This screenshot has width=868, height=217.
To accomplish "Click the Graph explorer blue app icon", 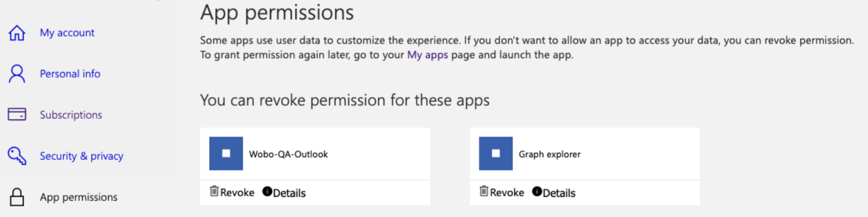I will 495,153.
